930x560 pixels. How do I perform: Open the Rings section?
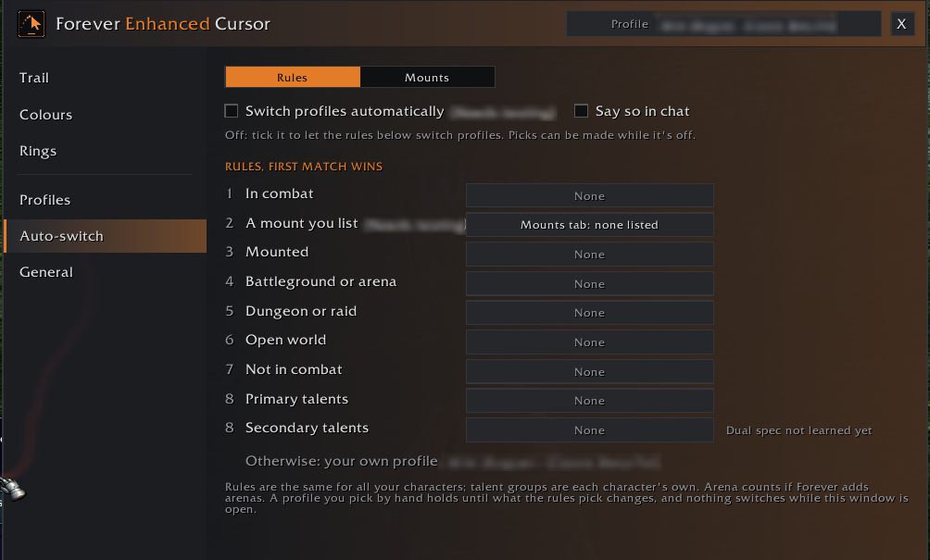tap(38, 151)
